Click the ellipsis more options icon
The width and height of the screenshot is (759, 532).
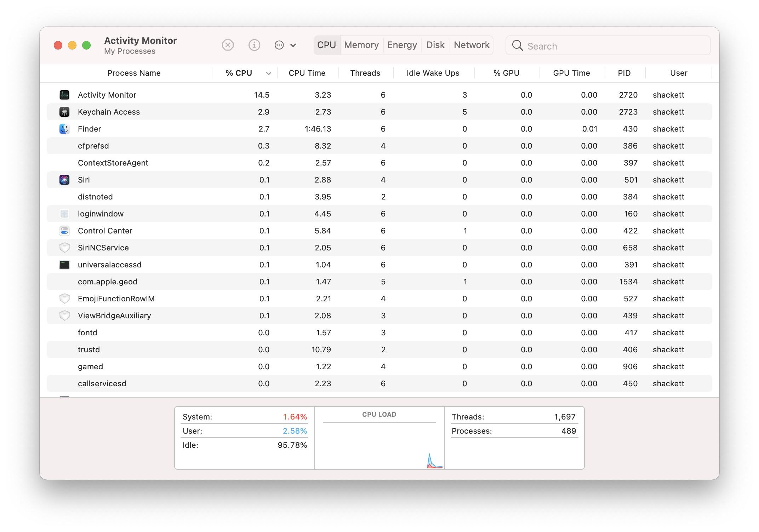tap(279, 45)
